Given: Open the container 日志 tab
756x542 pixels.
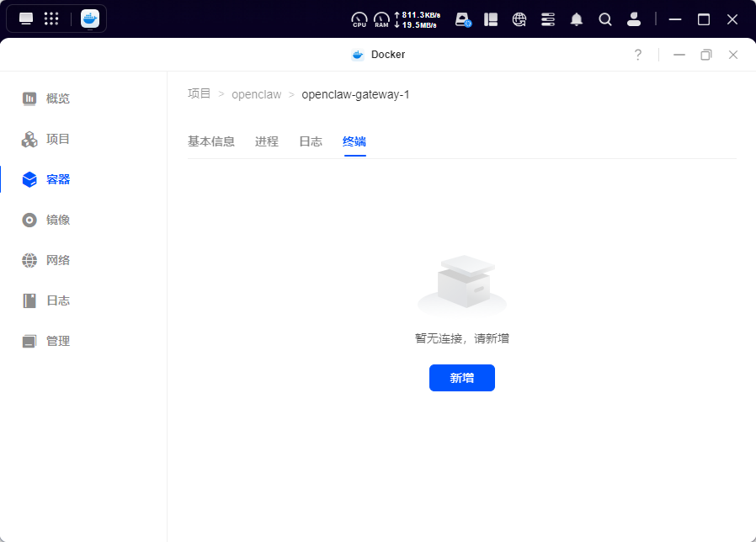Looking at the screenshot, I should pos(311,141).
